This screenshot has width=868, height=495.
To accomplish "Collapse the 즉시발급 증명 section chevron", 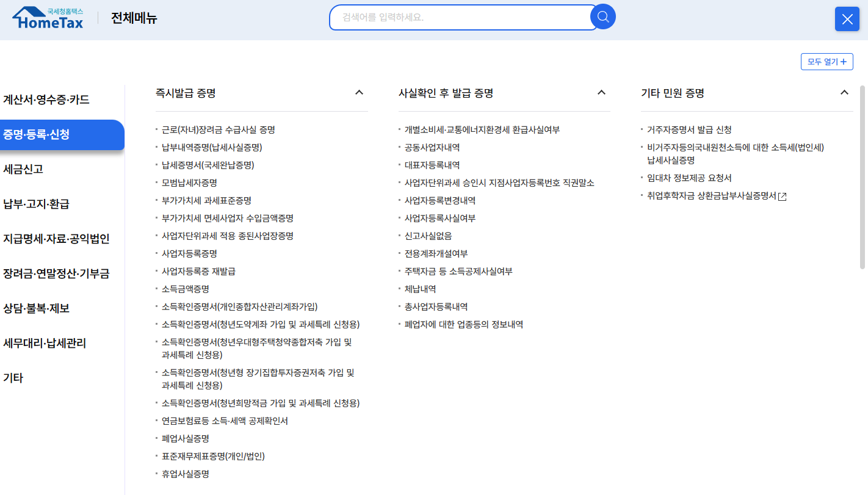I will [359, 93].
